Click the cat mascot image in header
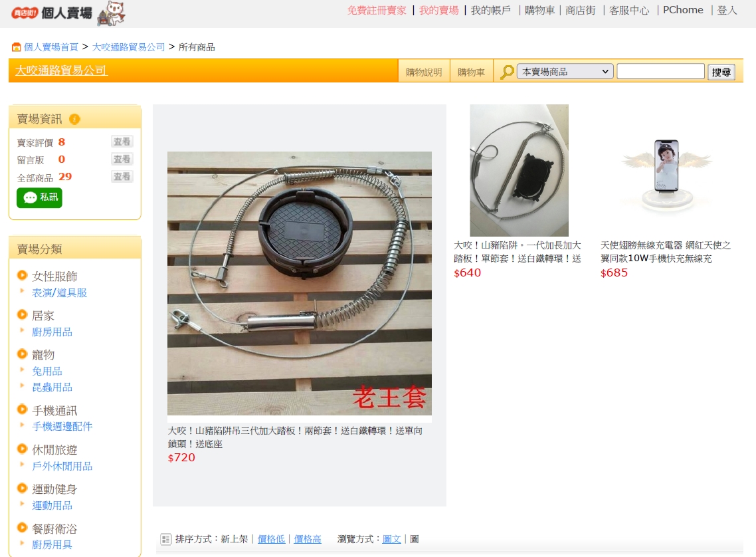 pyautogui.click(x=112, y=13)
